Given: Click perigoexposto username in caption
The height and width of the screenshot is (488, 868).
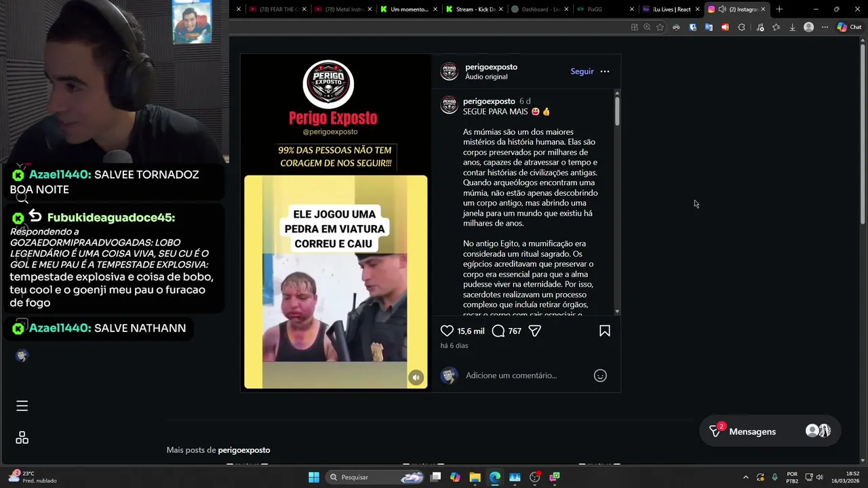Looking at the screenshot, I should coord(489,101).
